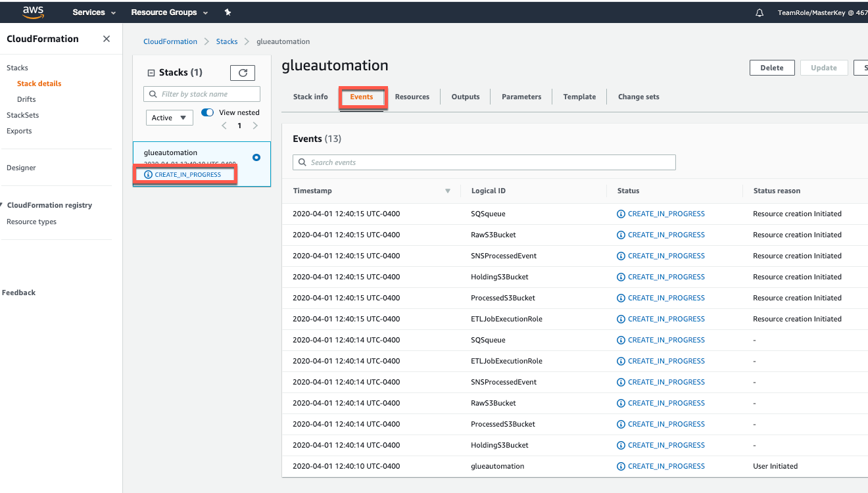The image size is (868, 493).
Task: Follow the CloudFormation breadcrumb link
Action: pos(170,41)
